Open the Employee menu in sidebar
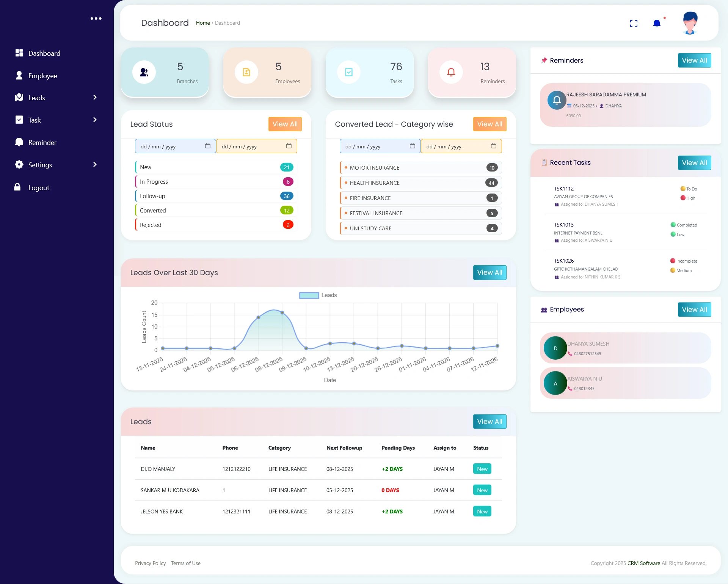Image resolution: width=728 pixels, height=584 pixels. (42, 76)
